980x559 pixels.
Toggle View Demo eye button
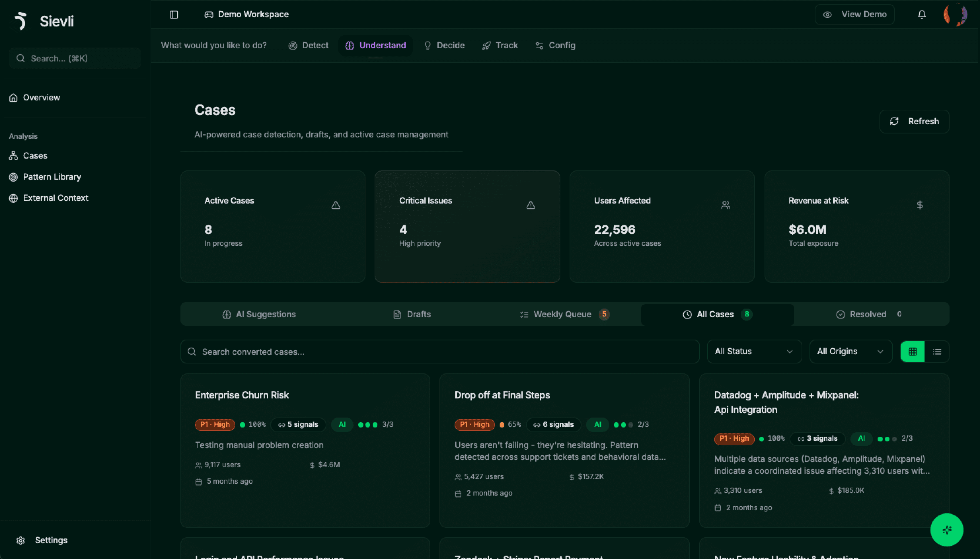[x=854, y=15]
